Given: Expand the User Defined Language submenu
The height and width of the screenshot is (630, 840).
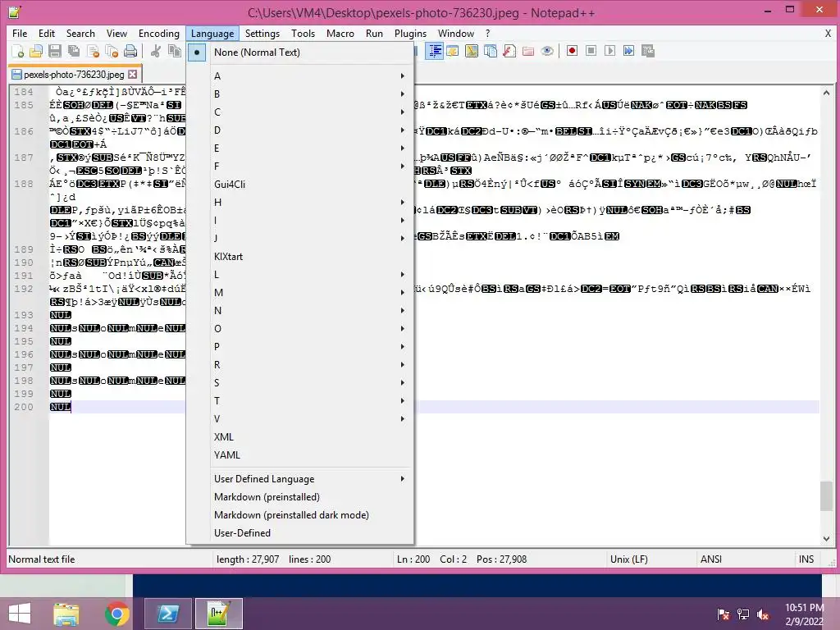Looking at the screenshot, I should (x=300, y=479).
